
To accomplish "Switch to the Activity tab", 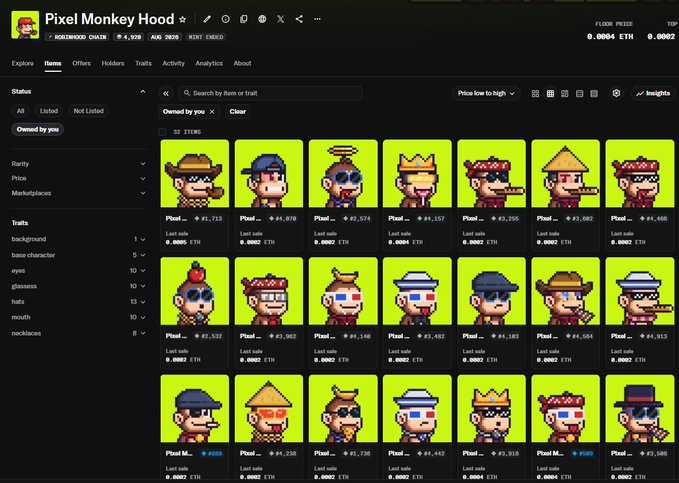I will (x=173, y=63).
